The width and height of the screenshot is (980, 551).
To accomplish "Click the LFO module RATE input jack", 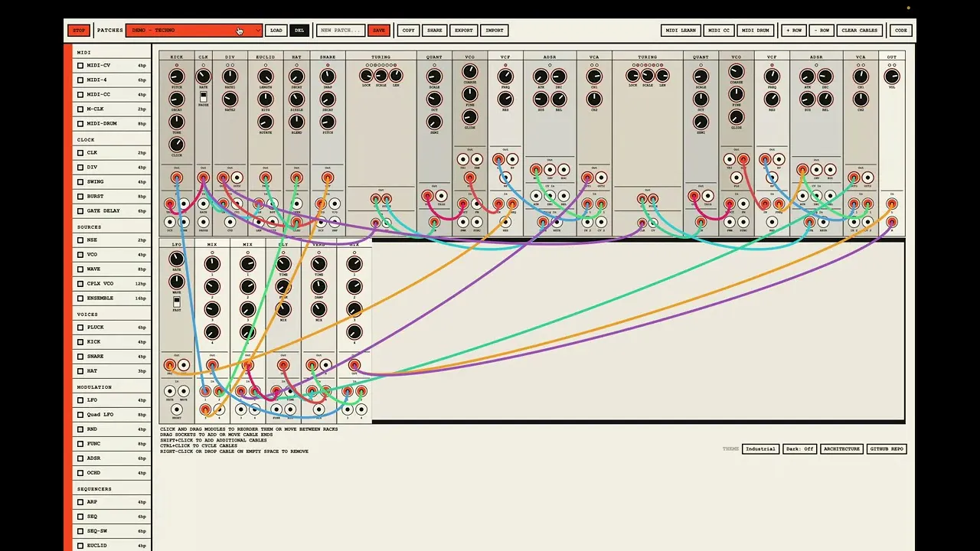I will 170,391.
